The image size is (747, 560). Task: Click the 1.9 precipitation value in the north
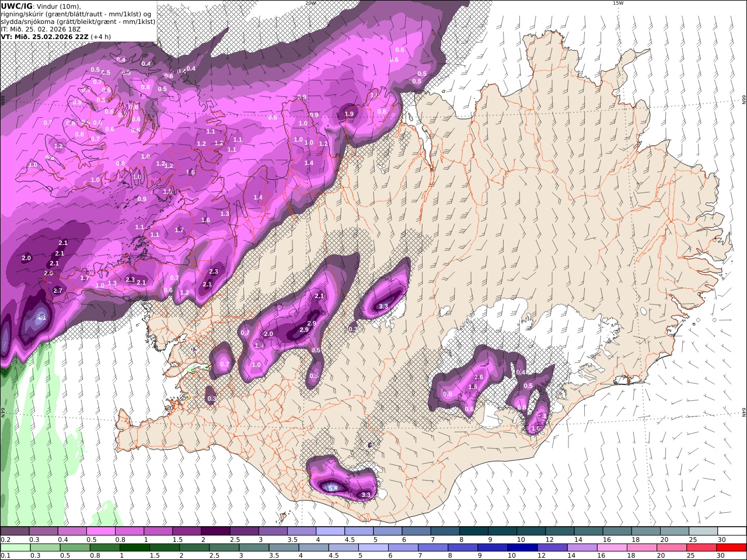pyautogui.click(x=349, y=114)
